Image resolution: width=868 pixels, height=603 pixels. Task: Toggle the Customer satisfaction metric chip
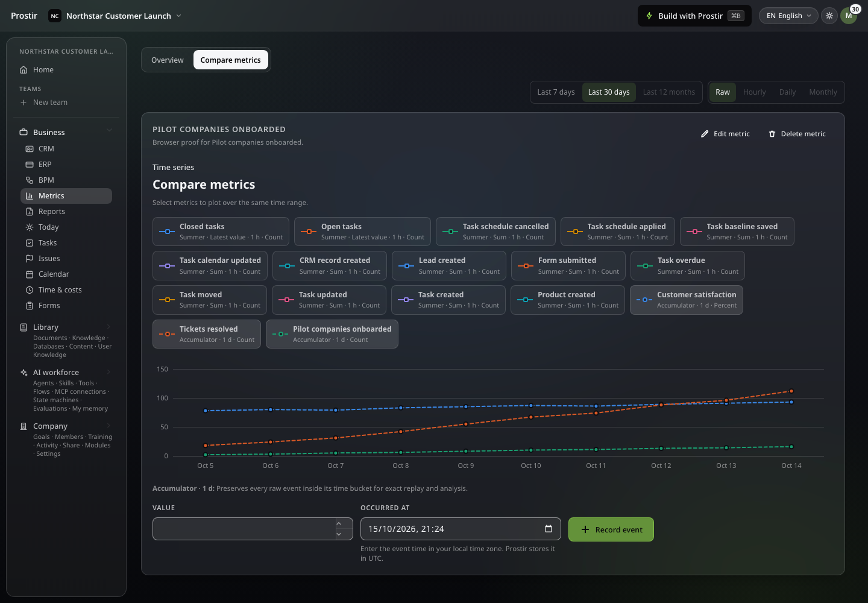687,300
